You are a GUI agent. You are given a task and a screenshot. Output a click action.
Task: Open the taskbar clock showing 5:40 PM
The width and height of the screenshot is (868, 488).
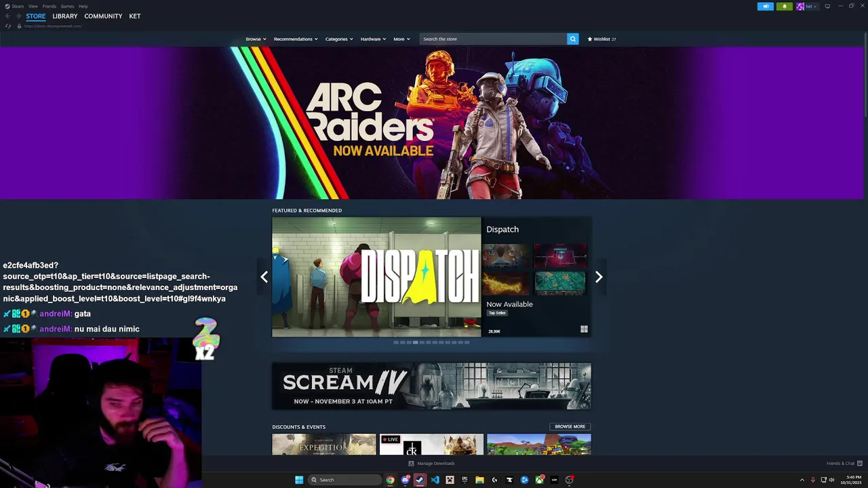[852, 480]
